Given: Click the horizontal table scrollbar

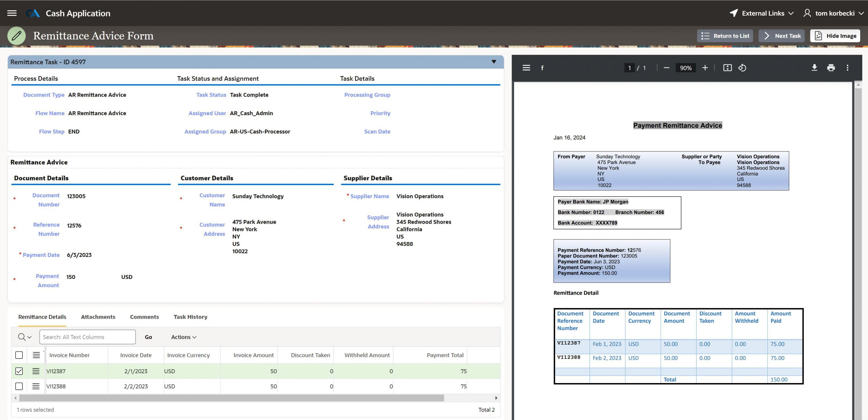Looking at the screenshot, I should [x=232, y=398].
